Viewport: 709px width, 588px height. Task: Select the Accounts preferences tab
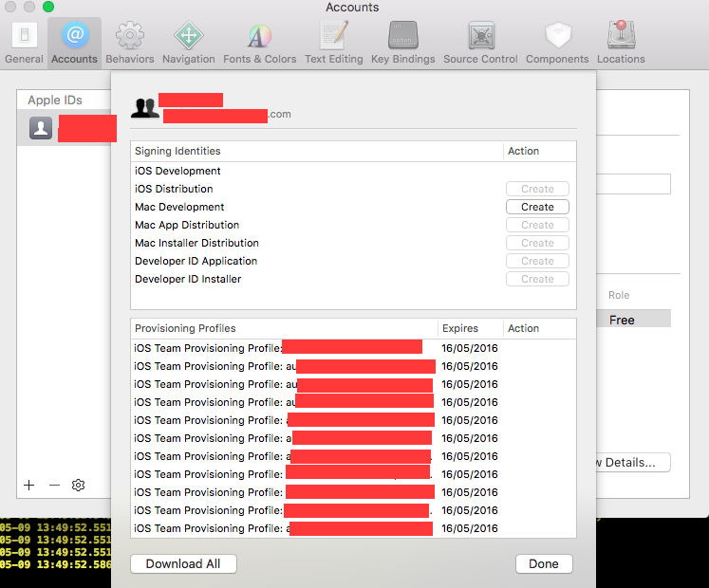(x=74, y=44)
